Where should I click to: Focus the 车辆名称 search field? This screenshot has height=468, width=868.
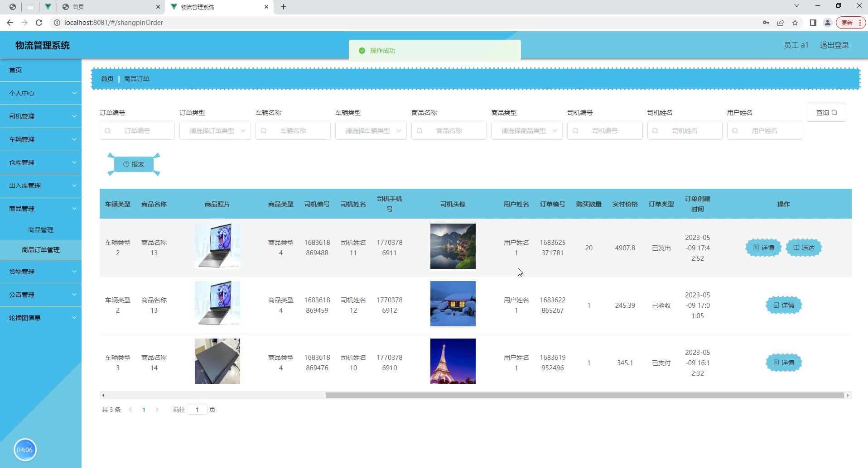293,131
